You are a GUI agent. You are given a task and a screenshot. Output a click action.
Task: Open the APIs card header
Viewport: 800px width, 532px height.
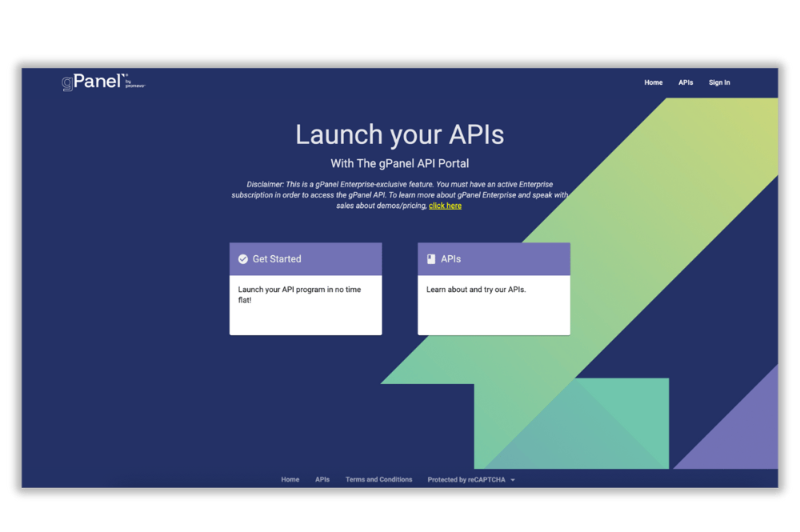[494, 259]
